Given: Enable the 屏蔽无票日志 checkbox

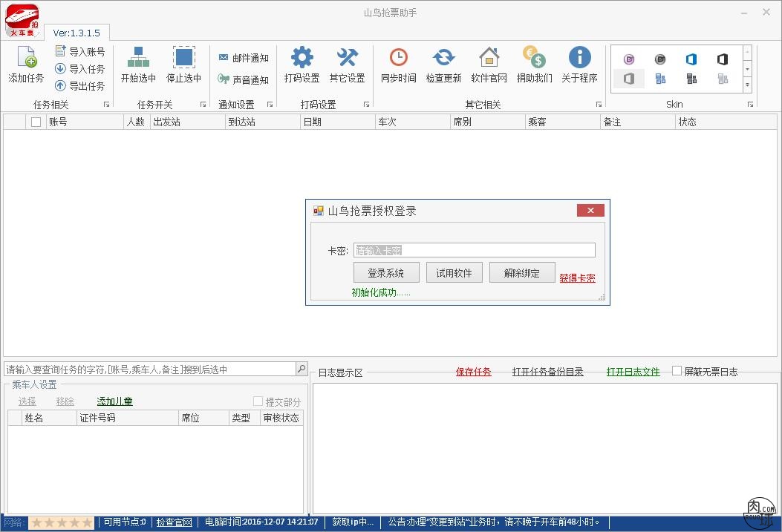Looking at the screenshot, I should tap(677, 371).
